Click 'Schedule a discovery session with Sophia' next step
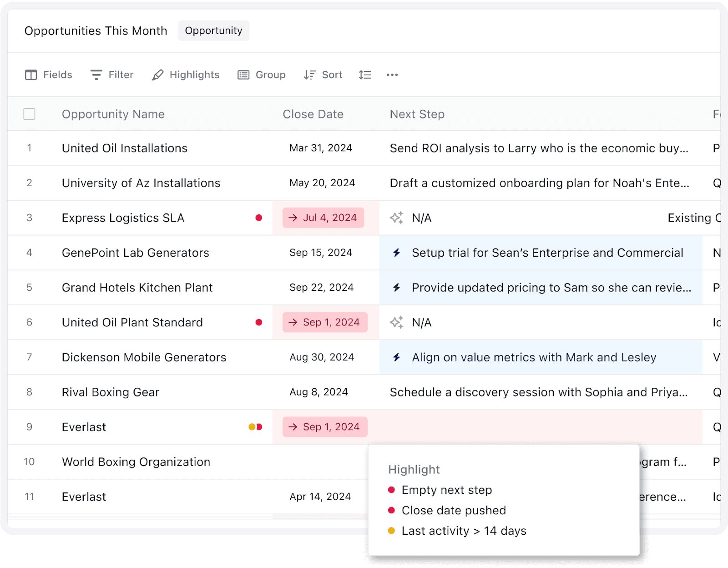The image size is (728, 568). pyautogui.click(x=539, y=392)
